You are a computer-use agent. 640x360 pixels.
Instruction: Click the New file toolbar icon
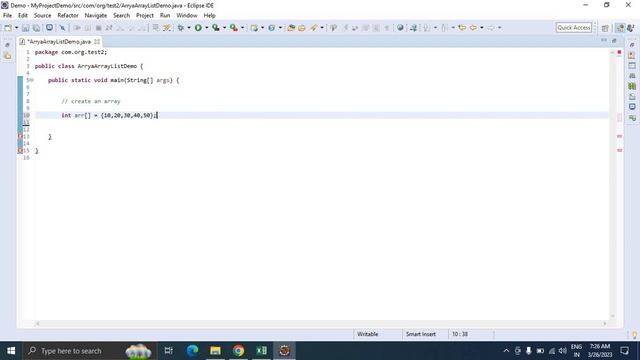[x=8, y=28]
